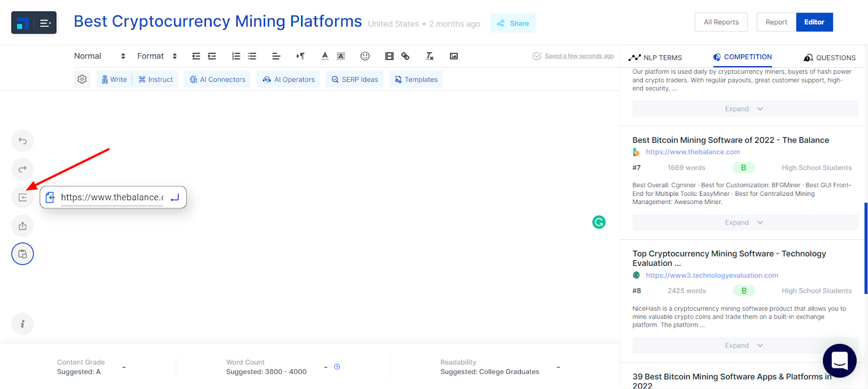Viewport: 868px width, 389px height.
Task: Click the Write AI button
Action: [x=114, y=79]
